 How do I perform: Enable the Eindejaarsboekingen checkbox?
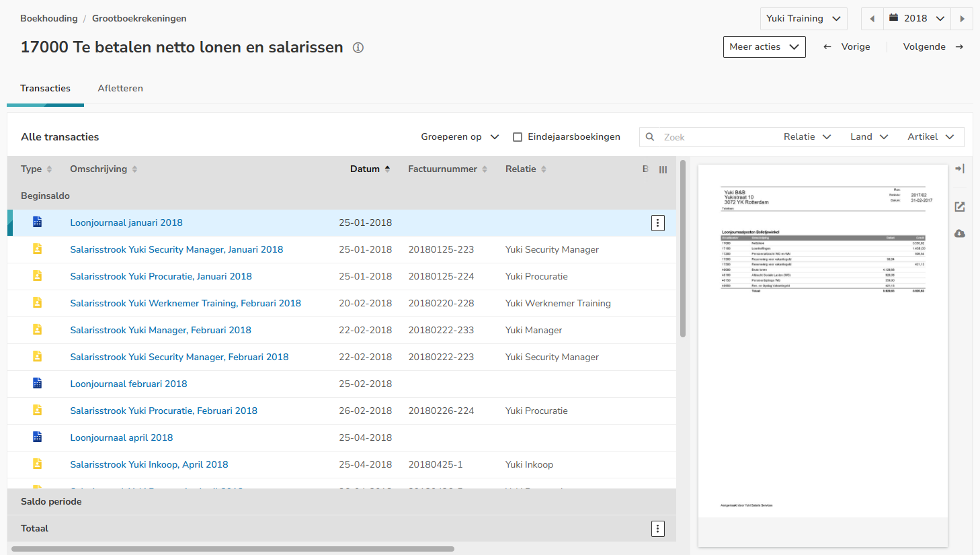click(x=518, y=137)
